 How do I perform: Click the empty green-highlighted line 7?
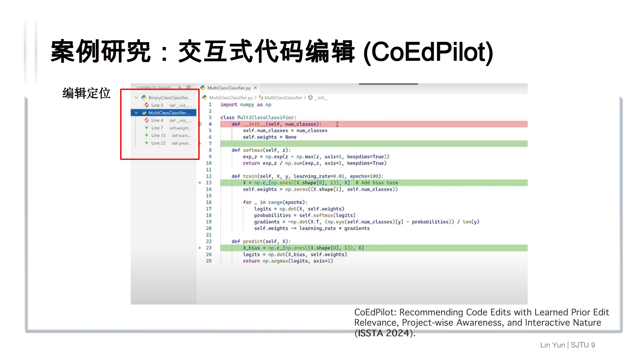tap(374, 144)
